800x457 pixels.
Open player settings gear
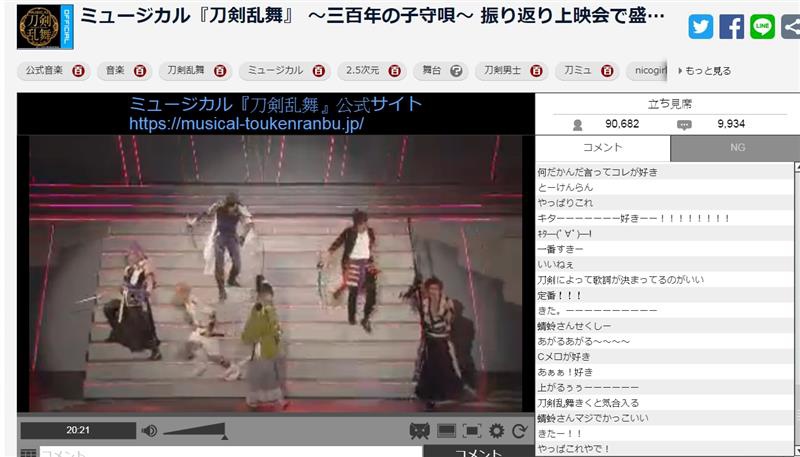pos(496,431)
